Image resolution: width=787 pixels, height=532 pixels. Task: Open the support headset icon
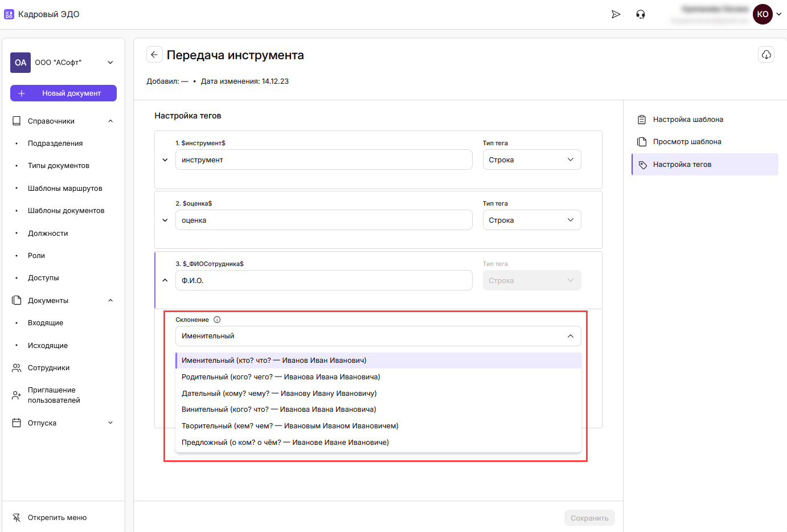point(641,14)
